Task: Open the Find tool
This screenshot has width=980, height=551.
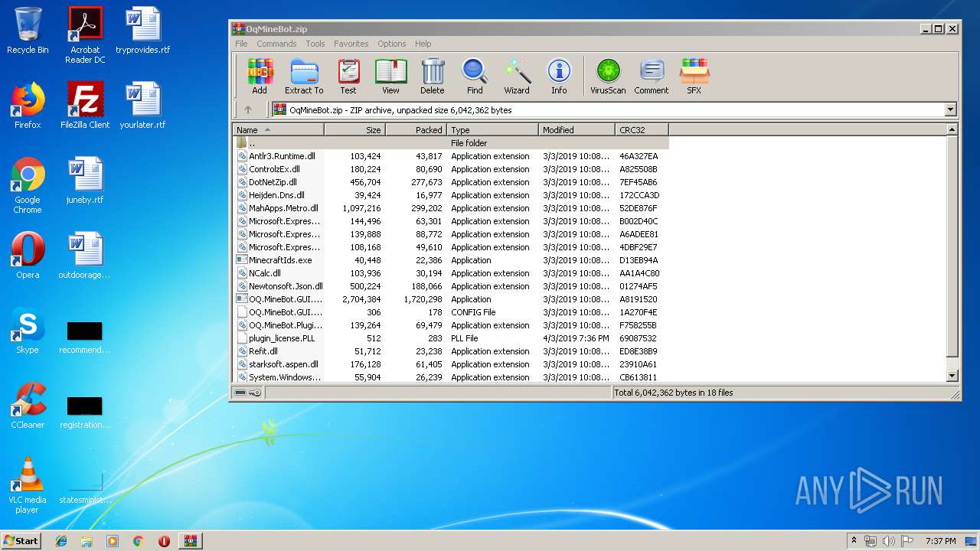Action: [475, 77]
